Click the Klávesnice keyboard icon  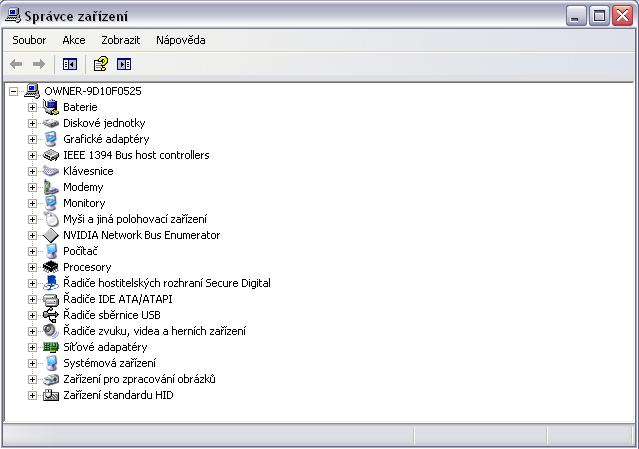pyautogui.click(x=51, y=171)
